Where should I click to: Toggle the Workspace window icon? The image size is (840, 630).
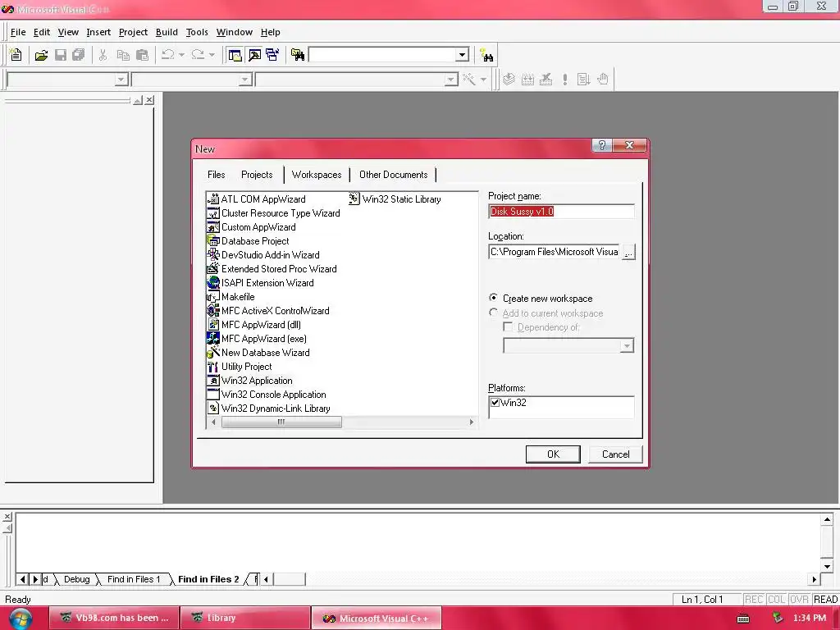(x=235, y=55)
